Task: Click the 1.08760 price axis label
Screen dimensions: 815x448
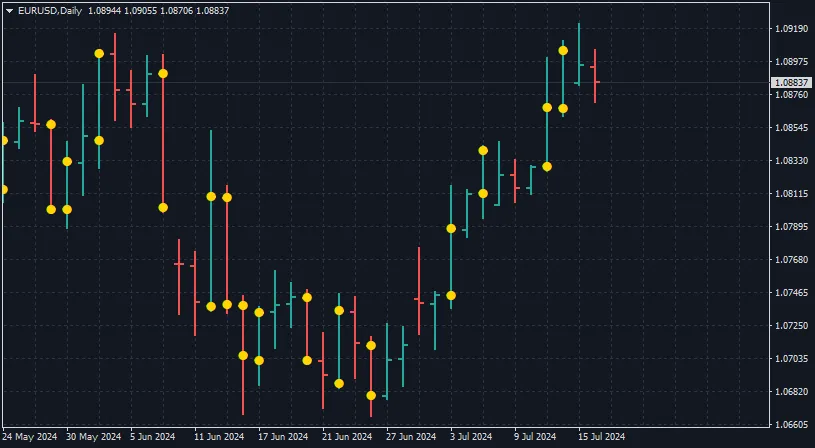Action: pos(791,95)
